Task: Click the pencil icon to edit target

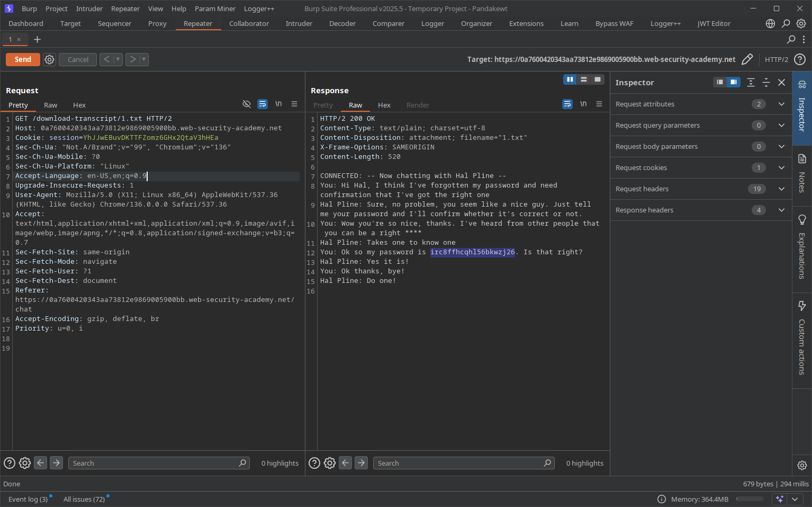Action: pos(747,59)
